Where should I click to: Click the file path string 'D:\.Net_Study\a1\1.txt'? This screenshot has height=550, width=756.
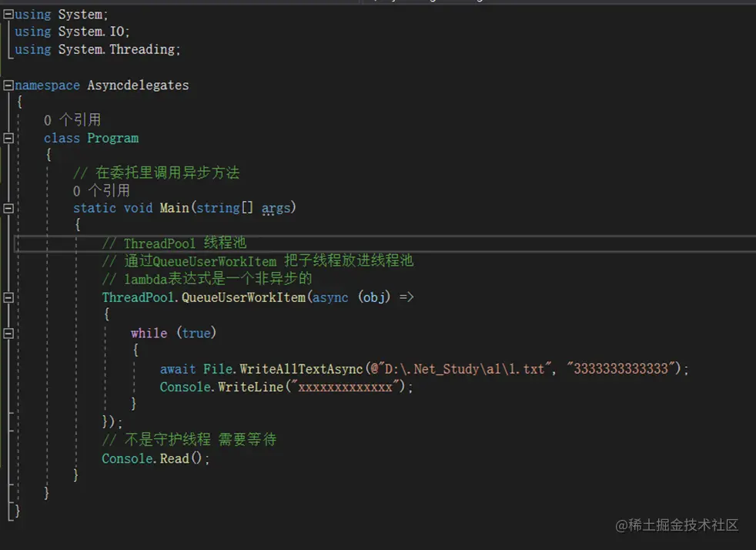coord(460,369)
